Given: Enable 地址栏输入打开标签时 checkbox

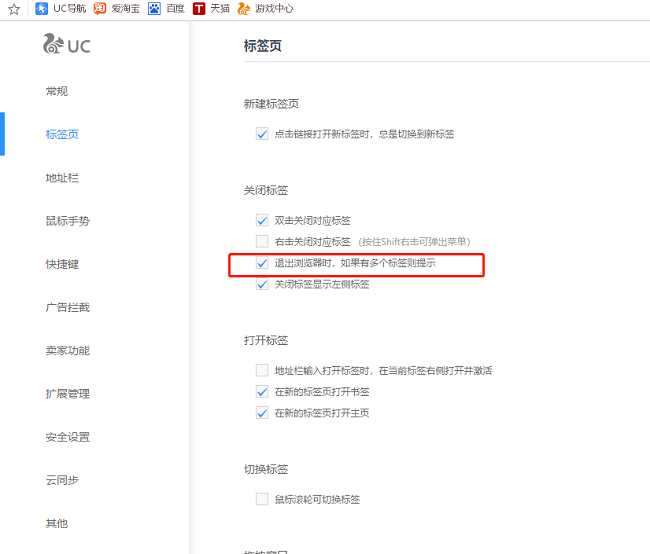Looking at the screenshot, I should tap(262, 370).
